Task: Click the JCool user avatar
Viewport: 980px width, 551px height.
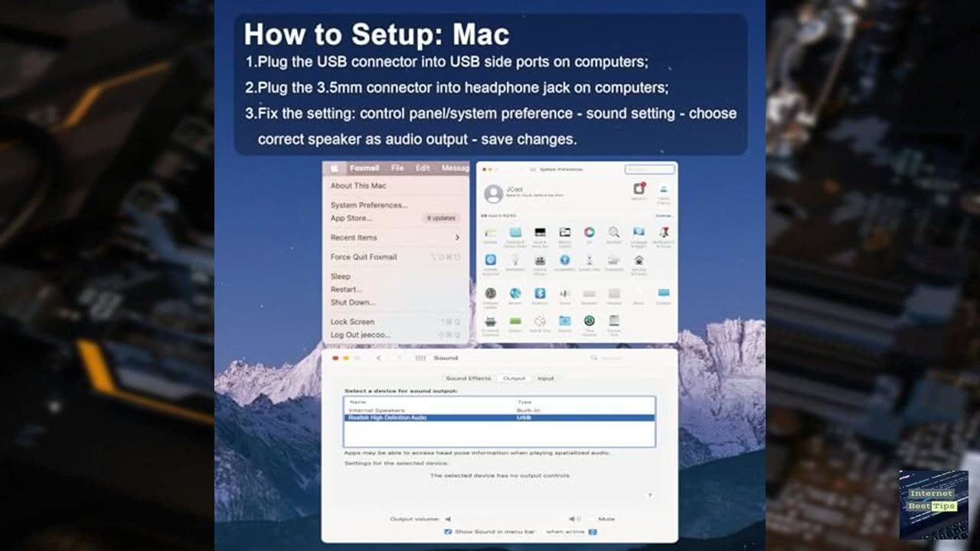Action: point(493,194)
